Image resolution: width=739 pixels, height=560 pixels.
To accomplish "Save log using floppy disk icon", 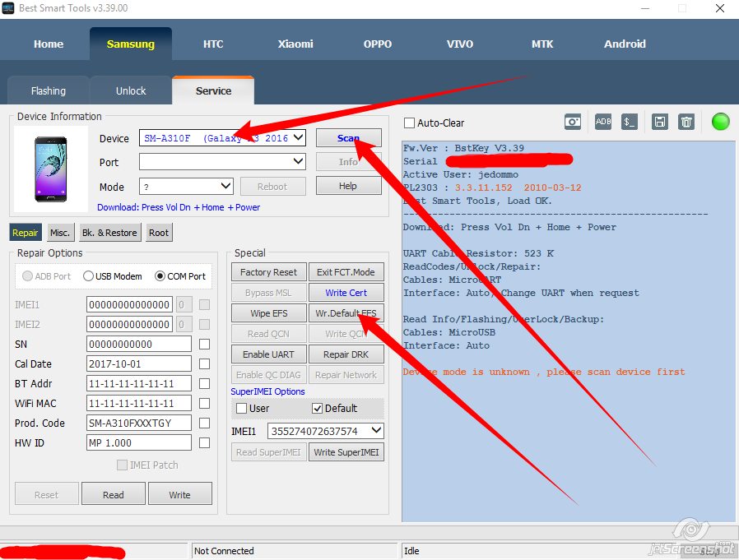I will pyautogui.click(x=660, y=122).
